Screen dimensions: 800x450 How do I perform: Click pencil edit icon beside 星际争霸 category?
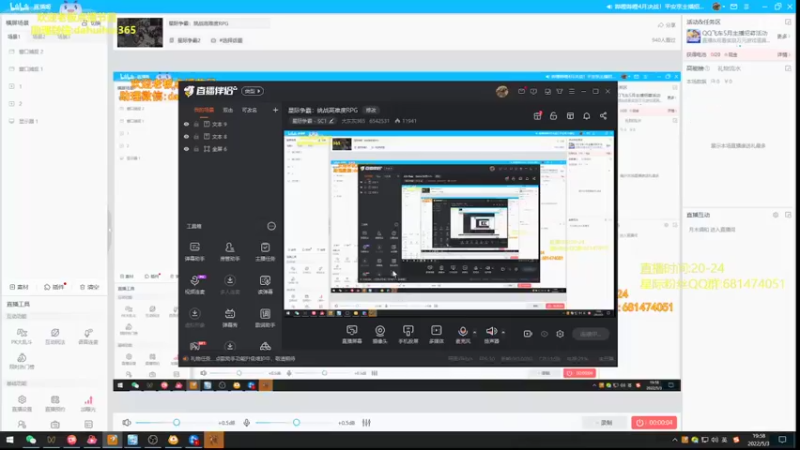tap(332, 121)
